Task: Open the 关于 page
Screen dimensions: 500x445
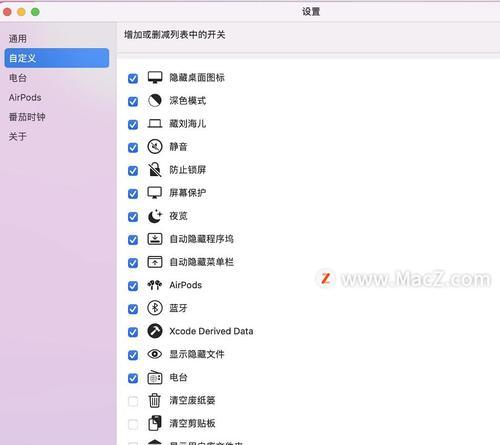Action: [x=18, y=137]
